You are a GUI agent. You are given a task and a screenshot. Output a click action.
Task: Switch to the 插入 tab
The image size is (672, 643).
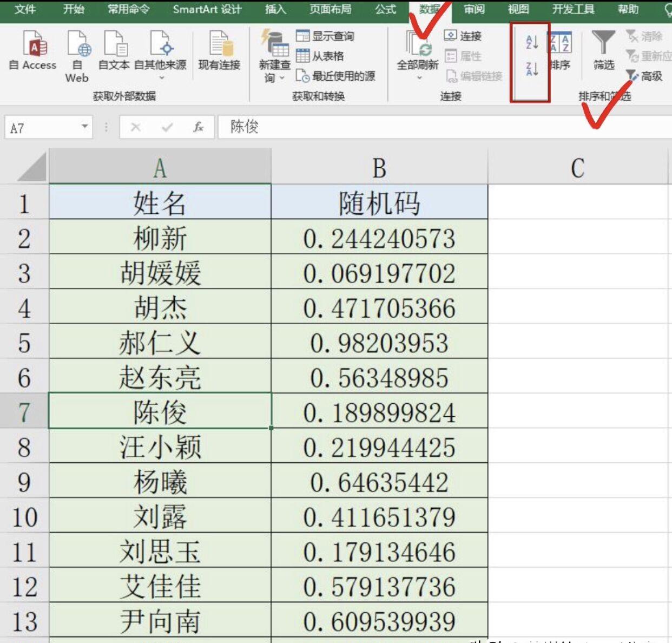coord(275,9)
